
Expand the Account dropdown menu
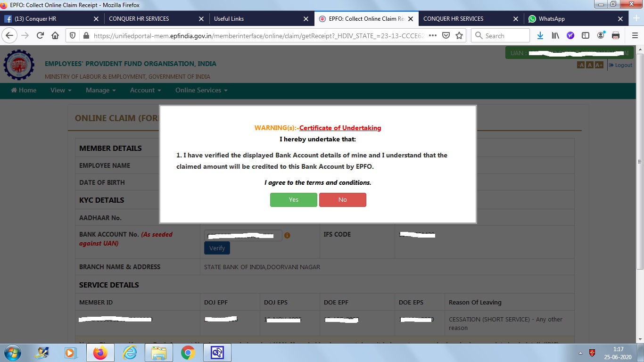tap(146, 90)
